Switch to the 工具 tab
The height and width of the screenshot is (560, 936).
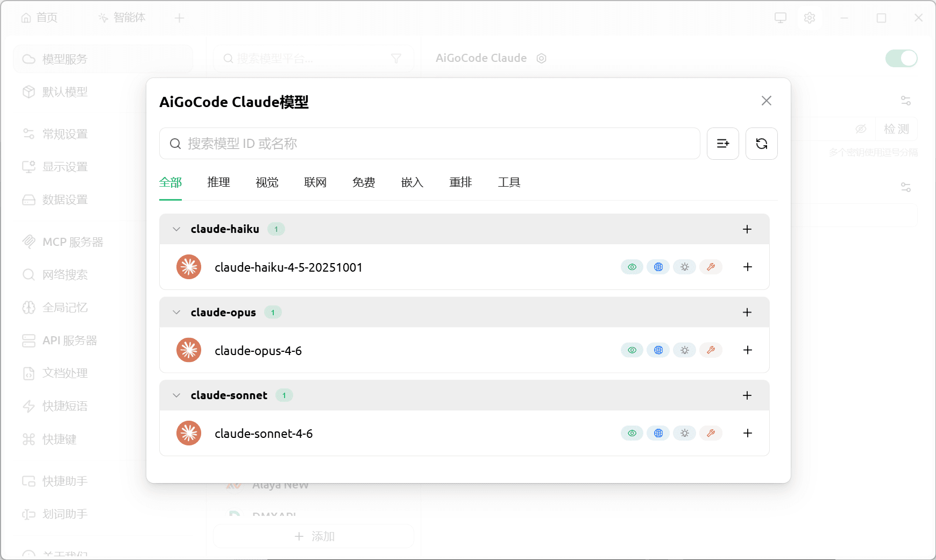coord(509,182)
